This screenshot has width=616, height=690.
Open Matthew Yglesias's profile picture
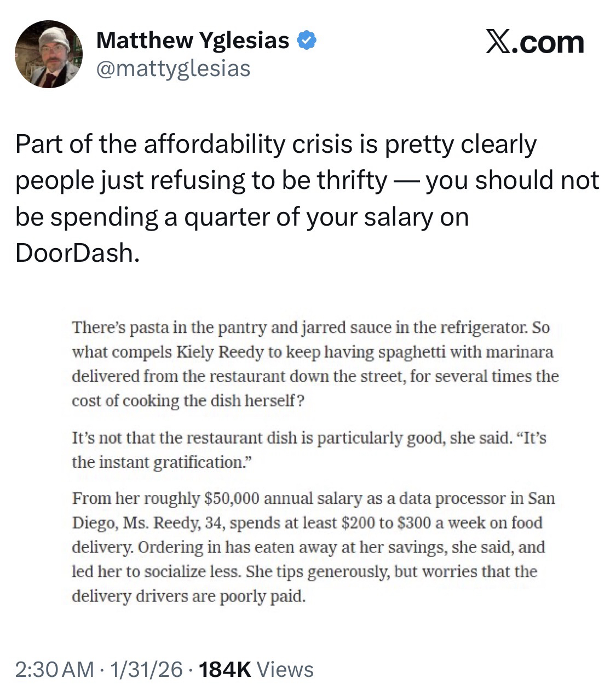(48, 54)
